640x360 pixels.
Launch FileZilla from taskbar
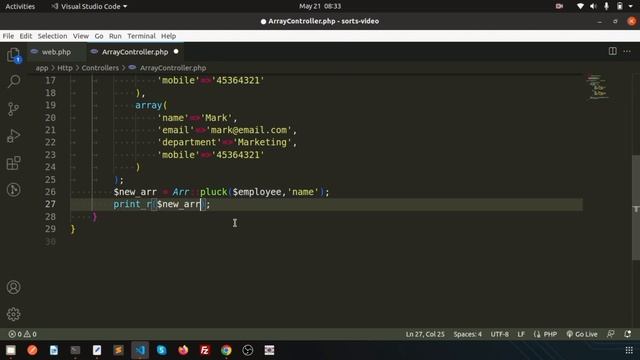205,350
